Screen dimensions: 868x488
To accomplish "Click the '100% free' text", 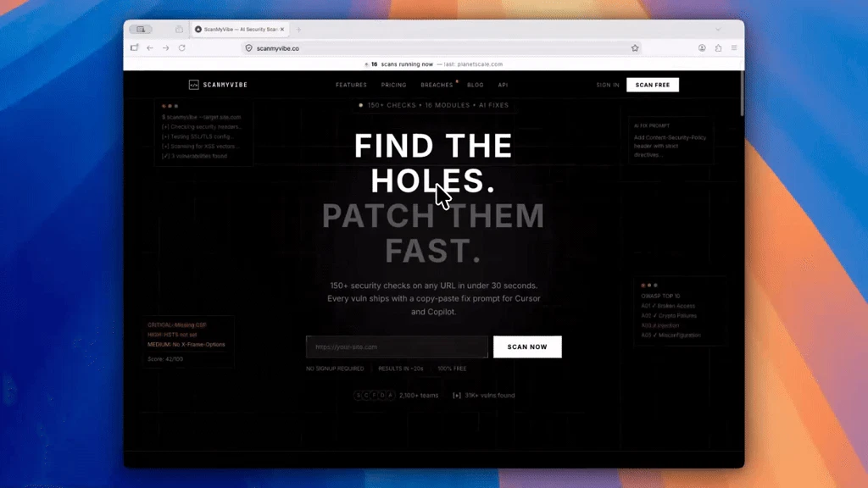I will point(452,369).
